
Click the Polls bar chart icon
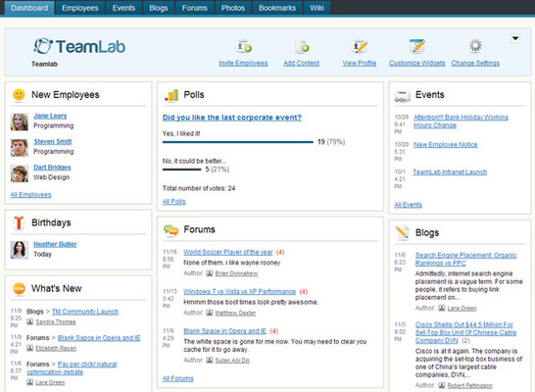point(171,95)
